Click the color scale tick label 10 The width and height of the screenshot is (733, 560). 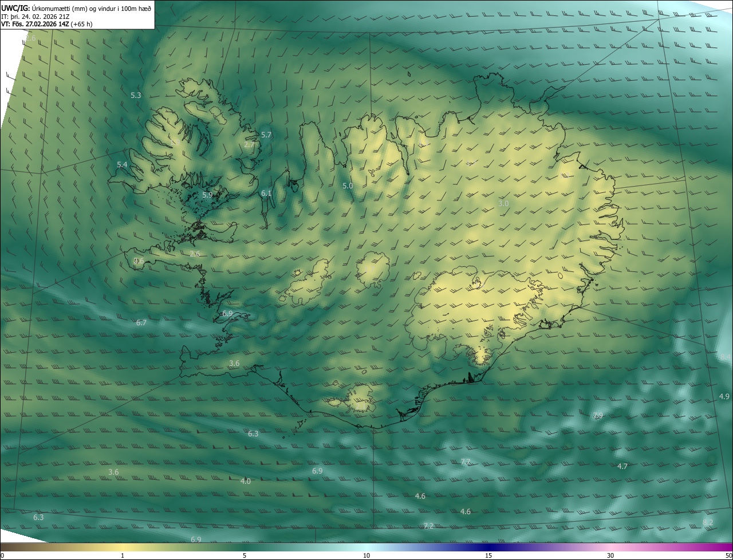pos(366,555)
